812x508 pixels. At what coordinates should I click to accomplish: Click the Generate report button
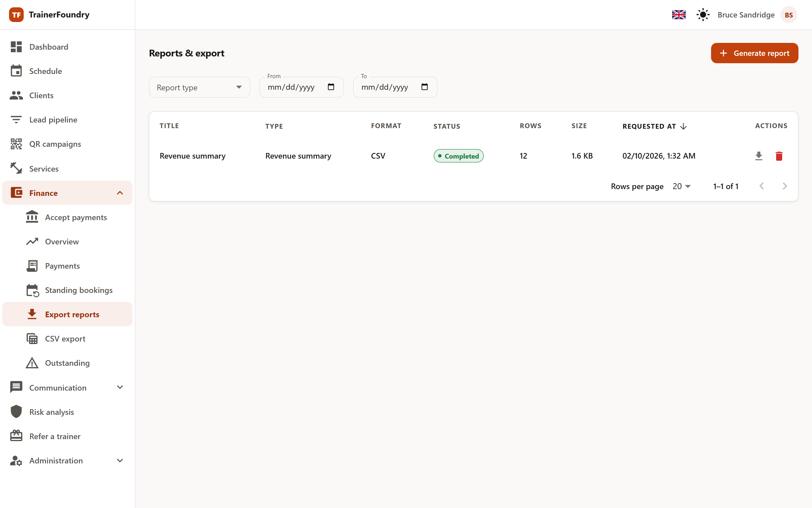click(x=754, y=53)
